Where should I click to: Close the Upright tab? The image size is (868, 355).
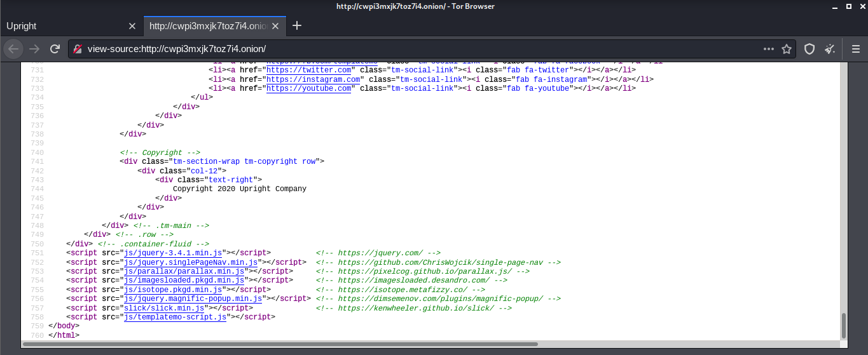click(132, 26)
